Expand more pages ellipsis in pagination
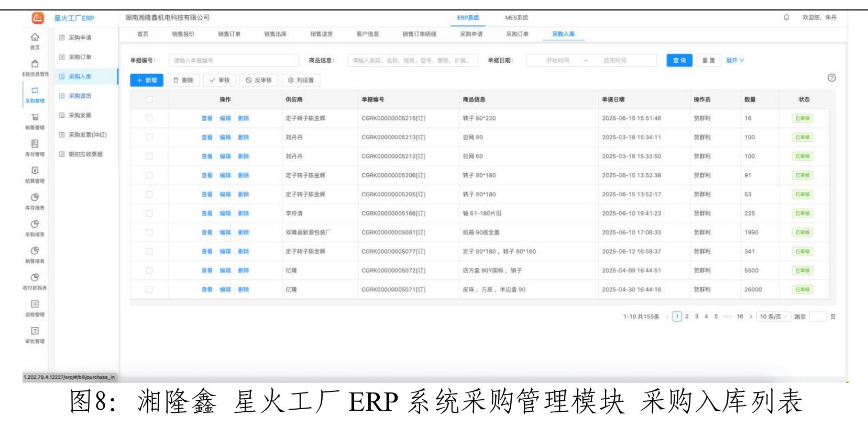Screen dimensions: 868x428 [727, 317]
